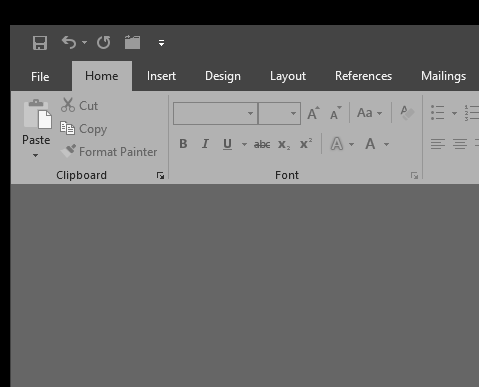This screenshot has height=387, width=479.
Task: Open the Undo history dropdown arrow
Action: coord(84,42)
